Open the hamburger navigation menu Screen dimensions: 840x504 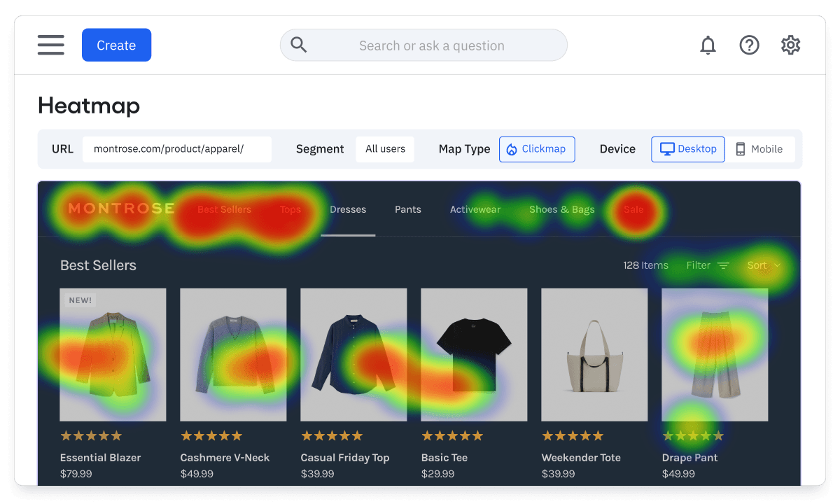point(51,45)
